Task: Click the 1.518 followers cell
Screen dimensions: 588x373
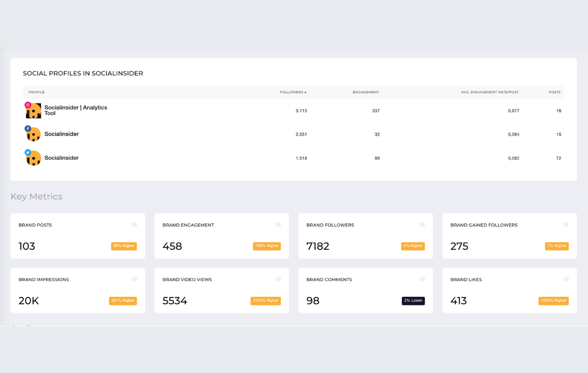Action: coord(301,158)
